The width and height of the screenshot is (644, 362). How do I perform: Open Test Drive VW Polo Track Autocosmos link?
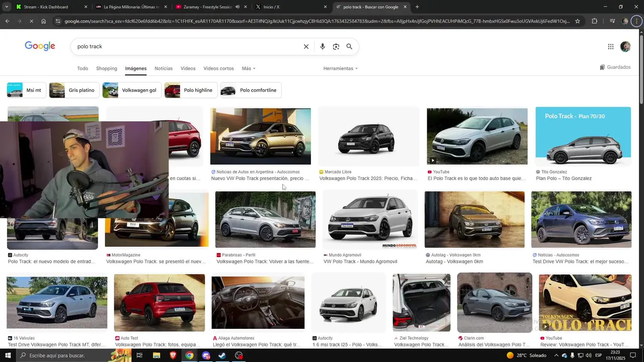coord(580,261)
